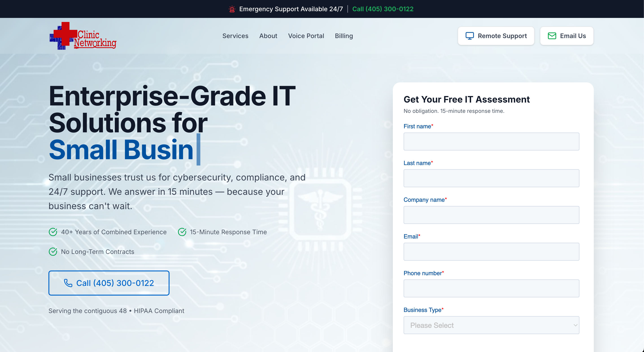Click the Company name field
Screen dimensions: 644x352
coord(491,215)
